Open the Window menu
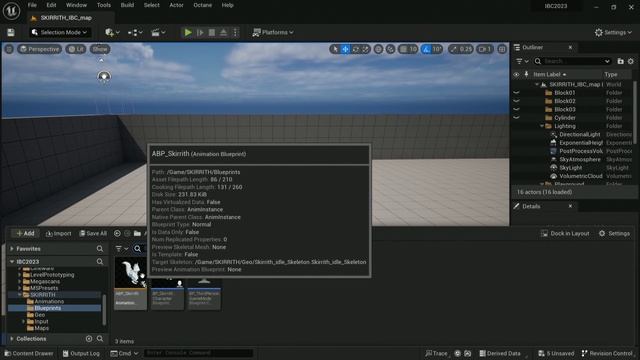 click(x=76, y=5)
